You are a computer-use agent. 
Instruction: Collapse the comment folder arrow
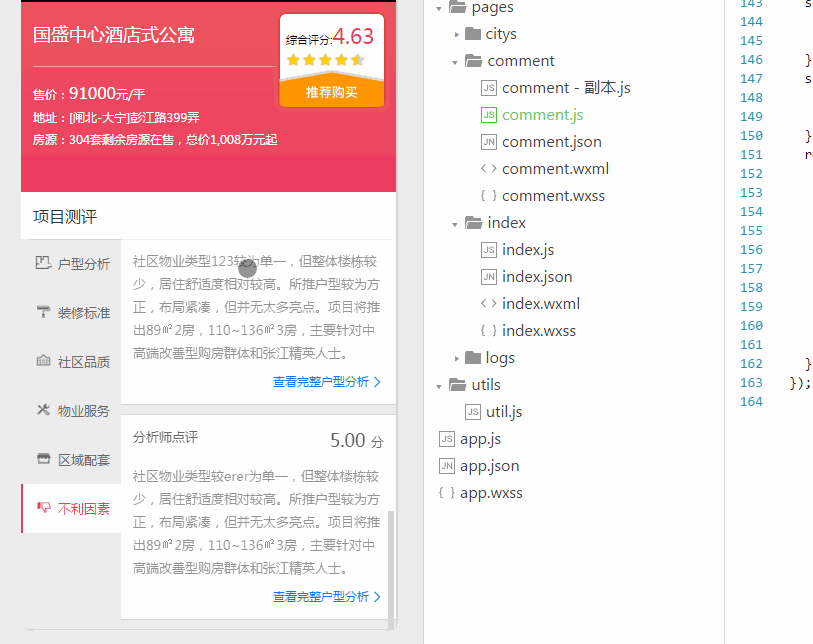(455, 62)
